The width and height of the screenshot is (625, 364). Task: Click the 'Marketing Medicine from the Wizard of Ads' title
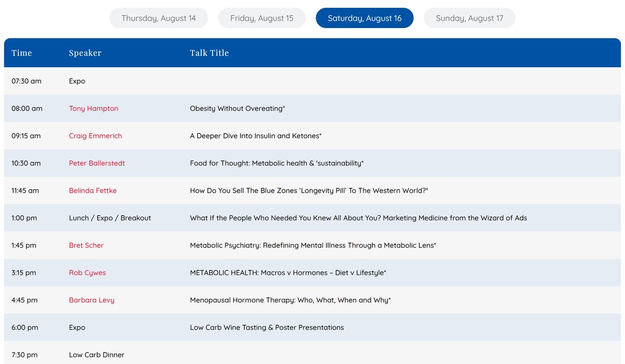click(358, 218)
